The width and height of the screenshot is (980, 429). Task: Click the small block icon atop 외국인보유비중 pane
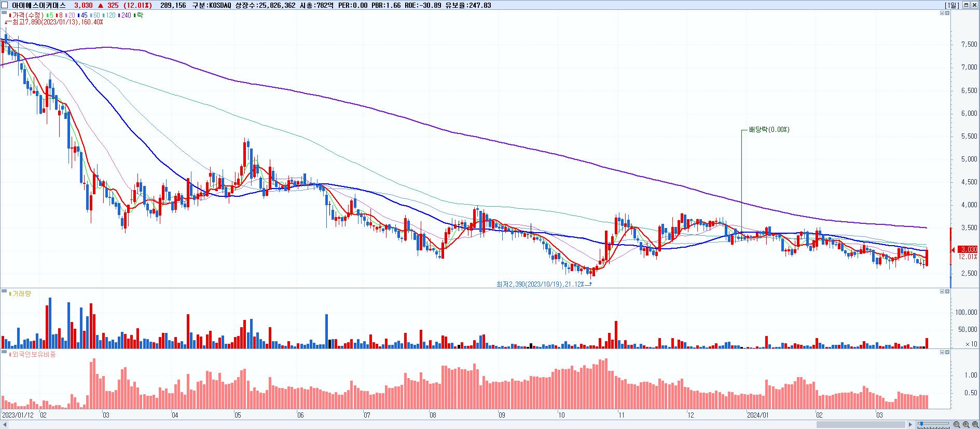click(x=4, y=352)
